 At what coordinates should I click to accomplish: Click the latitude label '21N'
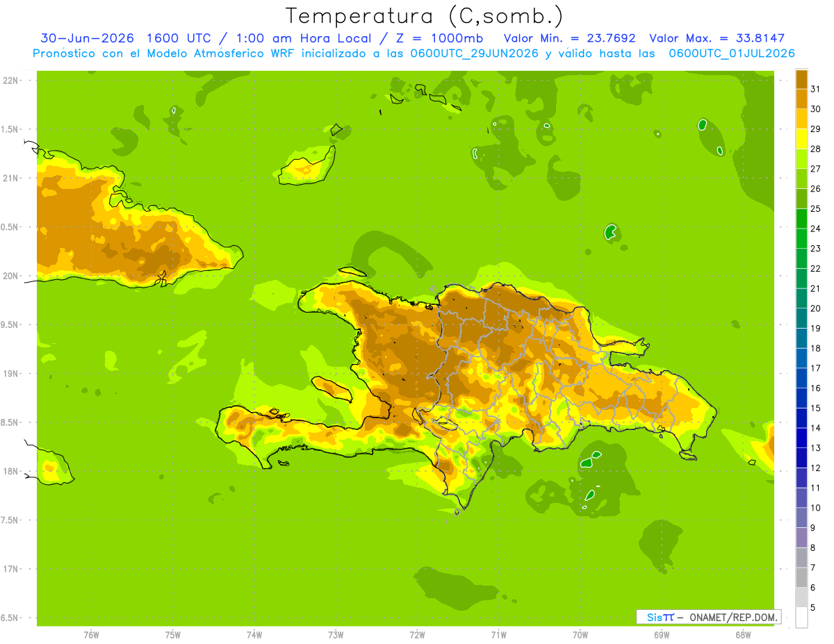pyautogui.click(x=10, y=178)
